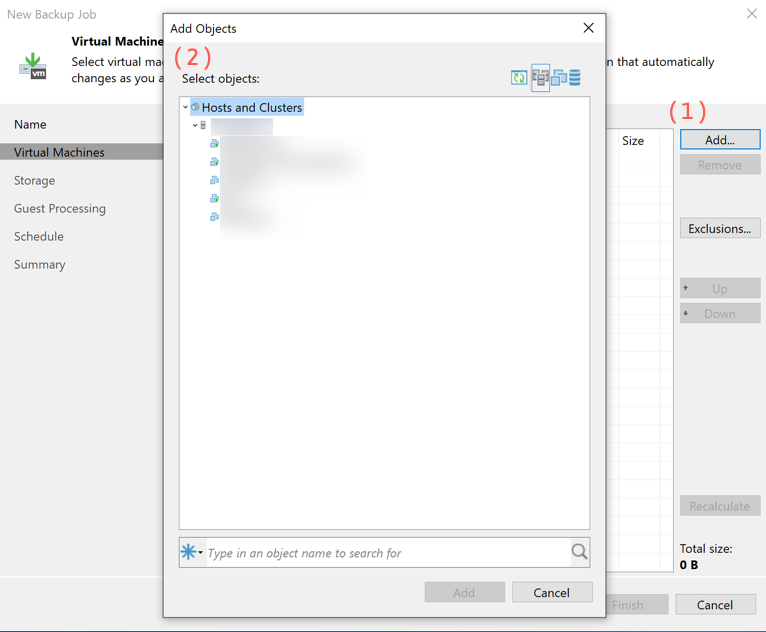Cancel the Add Objects dialog
Viewport: 766px width, 632px height.
pyautogui.click(x=551, y=592)
